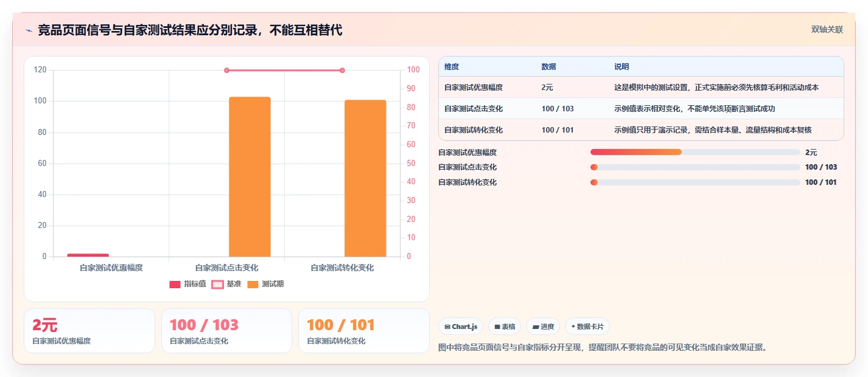Image resolution: width=868 pixels, height=377 pixels.
Task: Click the table cell 自家测试转化变化
Action: coord(474,130)
